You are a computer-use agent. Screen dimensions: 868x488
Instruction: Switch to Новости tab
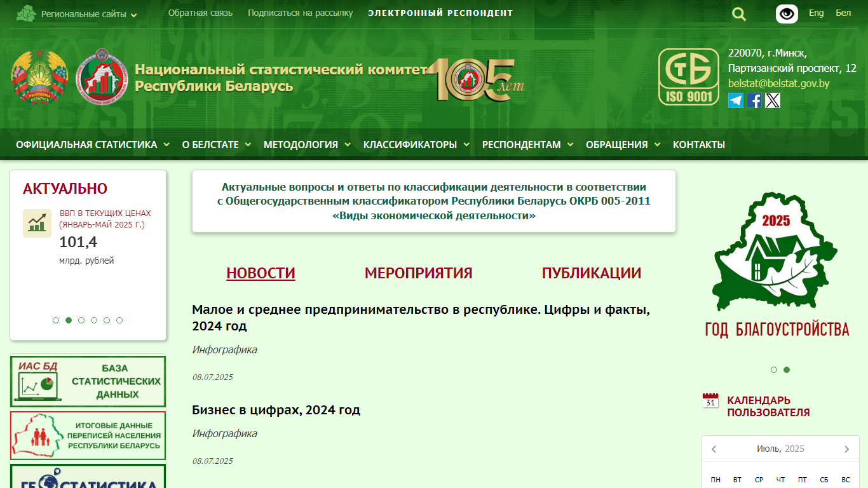(261, 273)
